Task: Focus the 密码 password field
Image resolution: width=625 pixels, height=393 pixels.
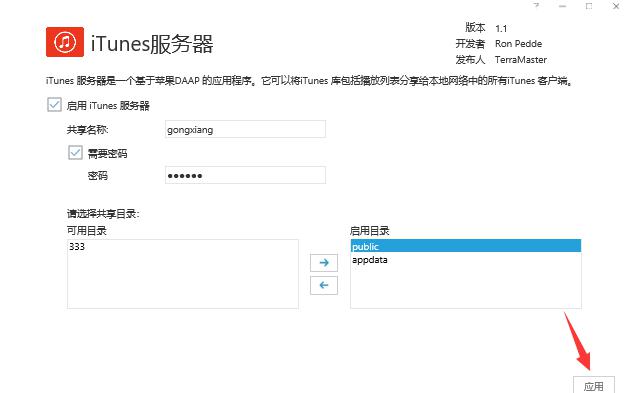Action: click(245, 175)
